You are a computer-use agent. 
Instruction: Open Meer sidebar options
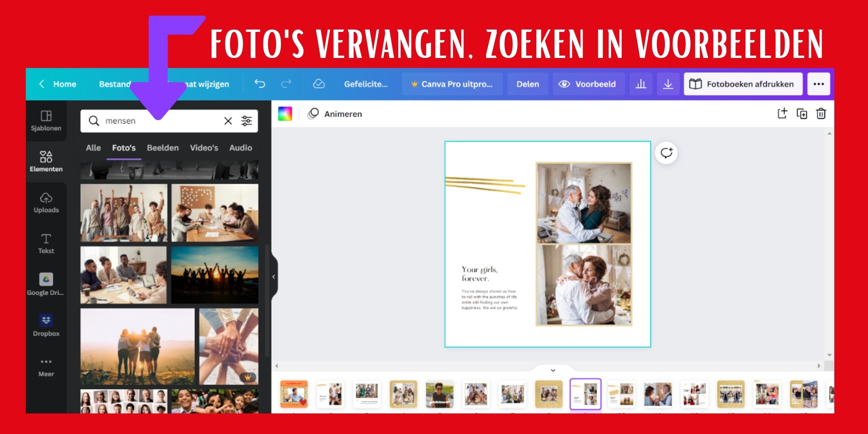pos(46,367)
